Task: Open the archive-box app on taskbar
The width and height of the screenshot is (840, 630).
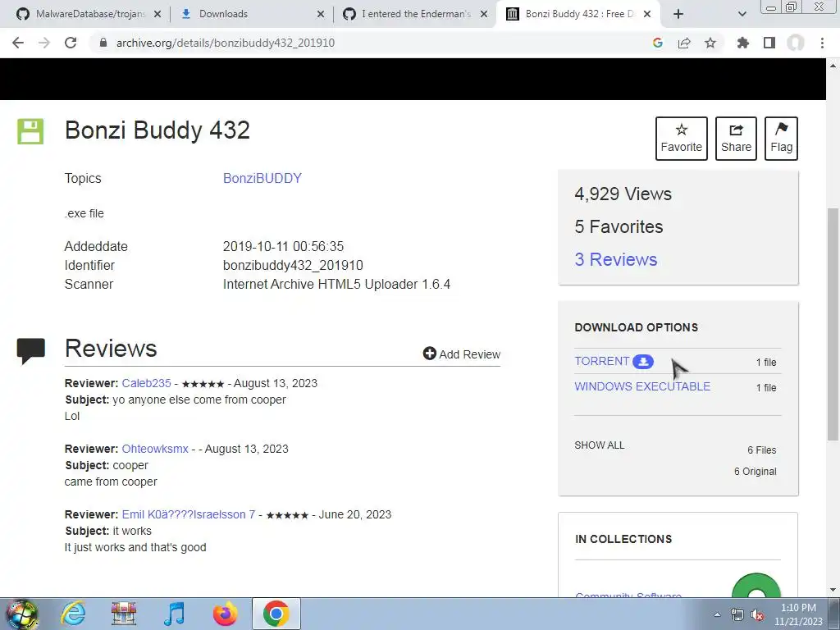Action: pos(124,614)
